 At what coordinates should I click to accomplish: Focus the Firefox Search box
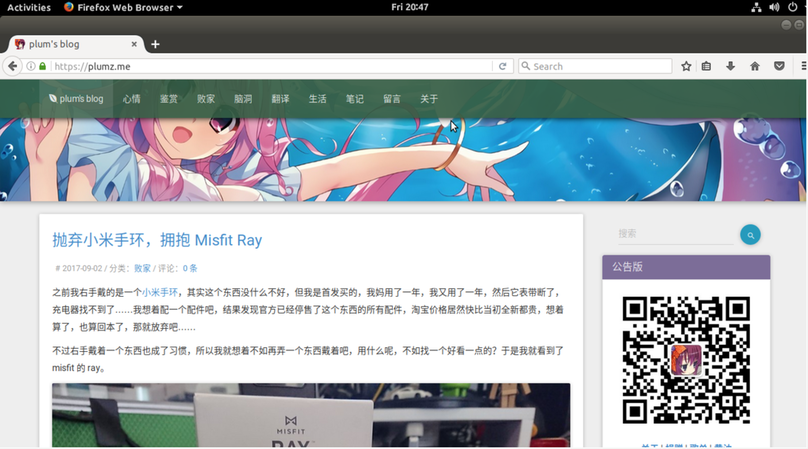pos(595,66)
